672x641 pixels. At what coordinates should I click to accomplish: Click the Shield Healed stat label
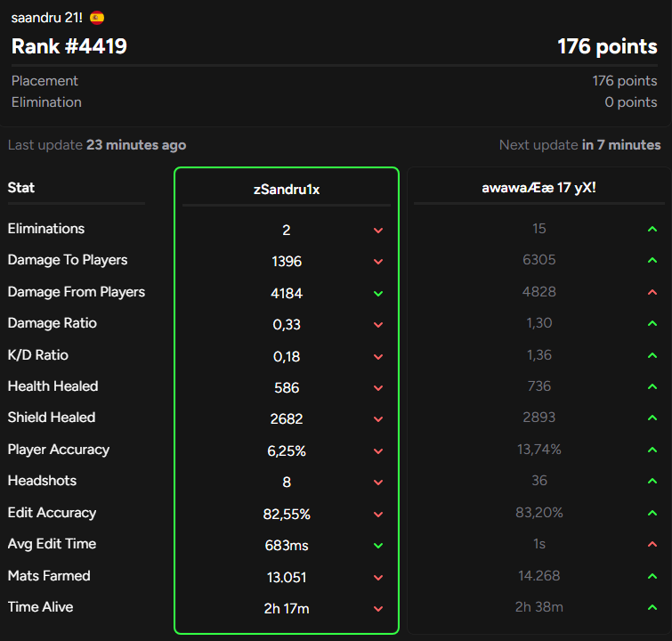tap(52, 418)
